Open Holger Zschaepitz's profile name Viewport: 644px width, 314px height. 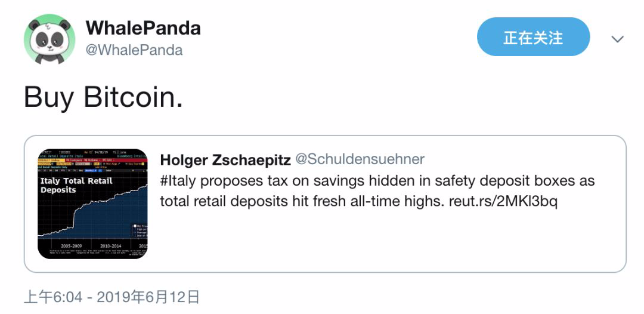[x=225, y=159]
